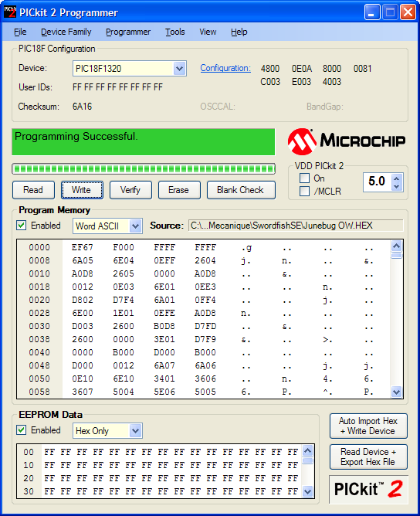Image resolution: width=420 pixels, height=516 pixels.
Task: Disable the EEPROM Data Enabled checkbox
Action: click(x=22, y=430)
